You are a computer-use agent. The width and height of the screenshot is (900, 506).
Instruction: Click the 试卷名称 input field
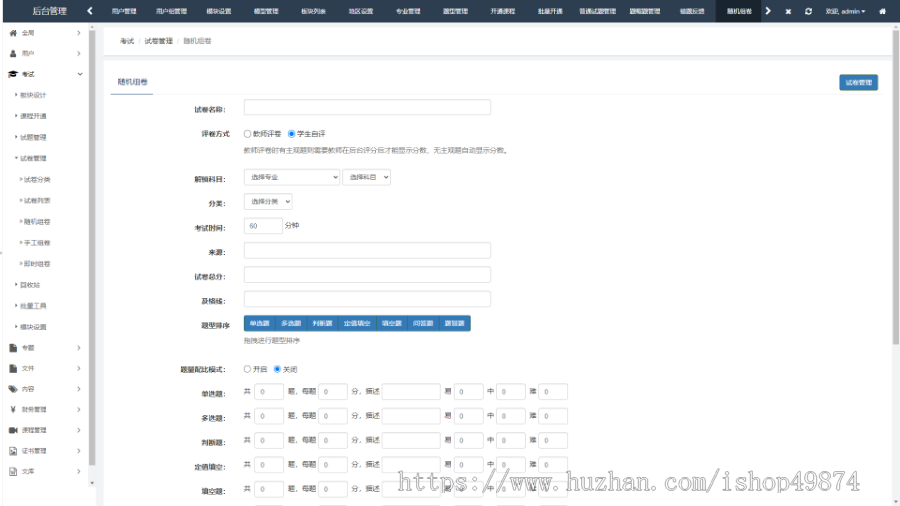367,107
